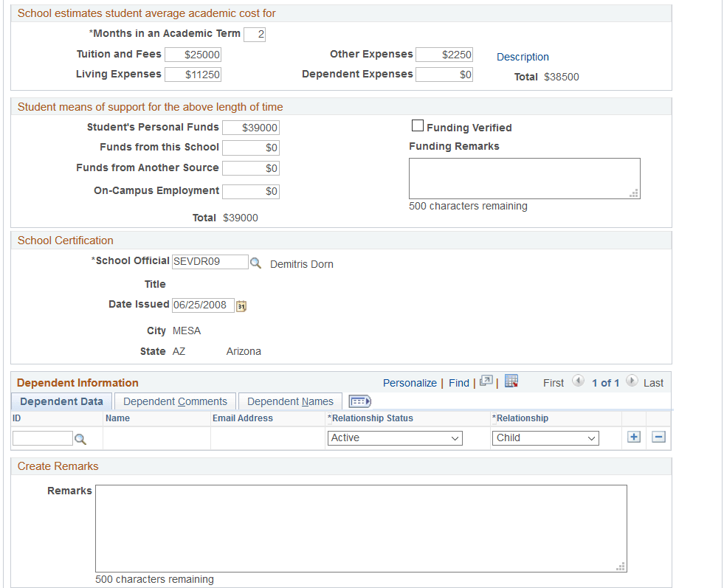Add a new dependent row with plus button
Image resolution: width=724 pixels, height=588 pixels.
point(633,437)
